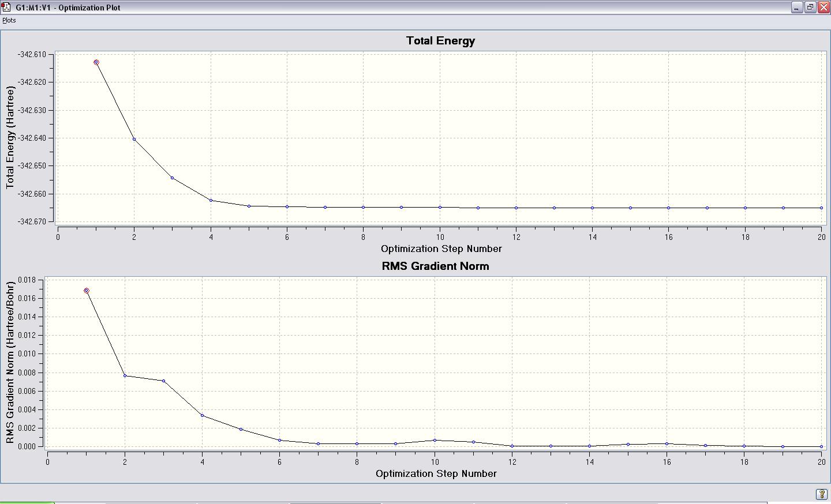Select step 20 point on Total Energy plot

tap(821, 208)
